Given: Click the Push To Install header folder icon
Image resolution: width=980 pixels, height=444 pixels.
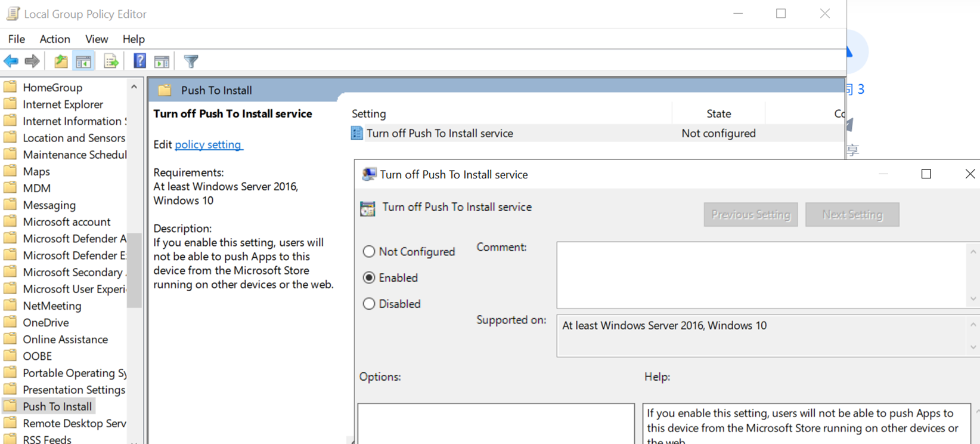Looking at the screenshot, I should coord(165,90).
